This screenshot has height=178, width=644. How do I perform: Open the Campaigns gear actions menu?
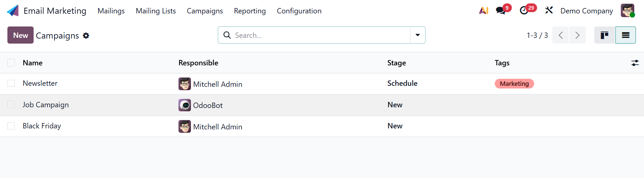pos(86,36)
